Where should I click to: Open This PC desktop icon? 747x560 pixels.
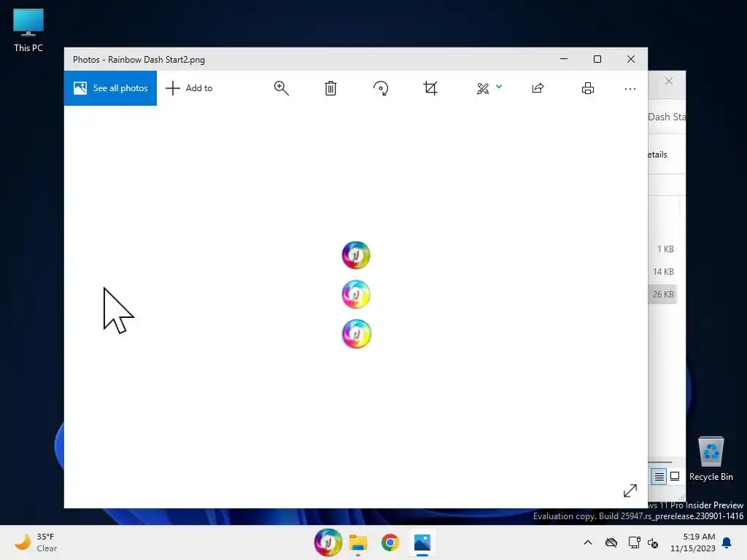tap(28, 31)
